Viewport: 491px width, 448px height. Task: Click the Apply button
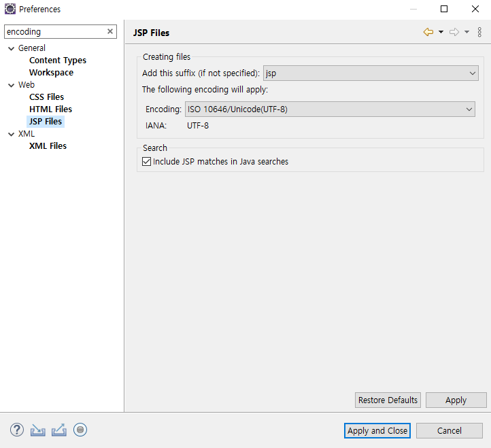(x=456, y=400)
